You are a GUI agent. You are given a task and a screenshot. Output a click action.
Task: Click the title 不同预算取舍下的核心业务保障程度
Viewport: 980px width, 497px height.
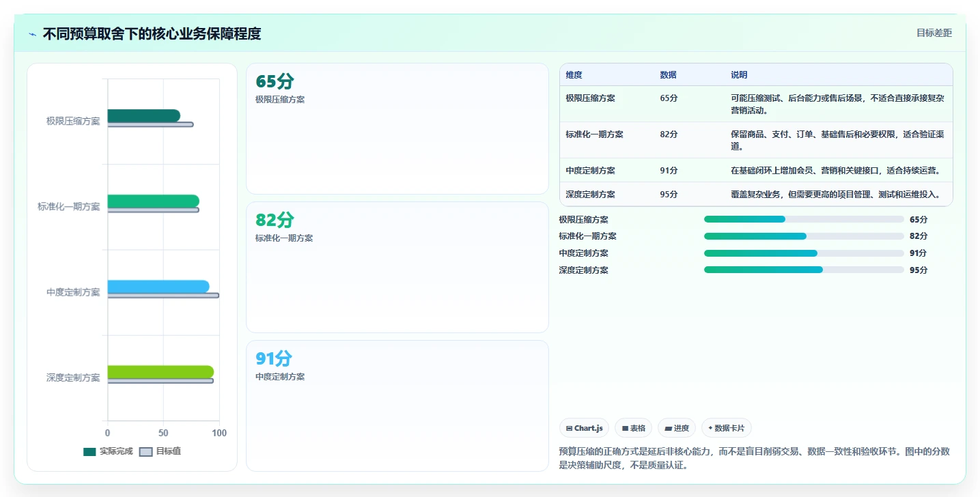click(152, 33)
